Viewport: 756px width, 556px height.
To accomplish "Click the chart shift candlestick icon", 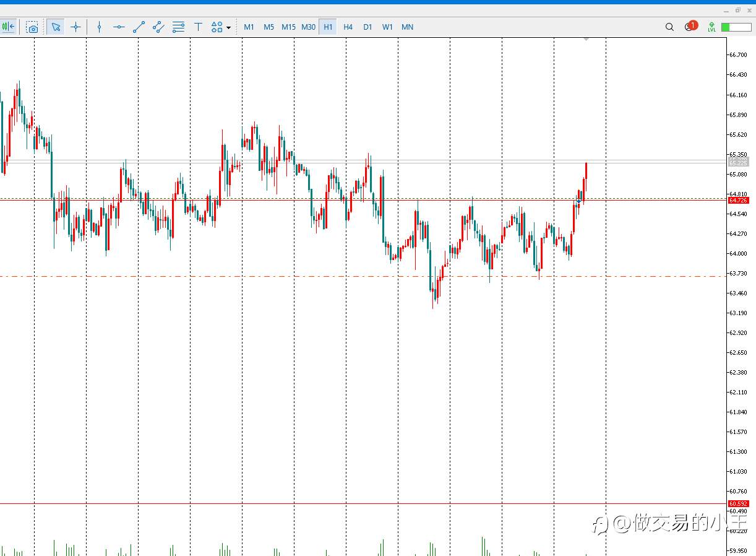I will pos(8,27).
